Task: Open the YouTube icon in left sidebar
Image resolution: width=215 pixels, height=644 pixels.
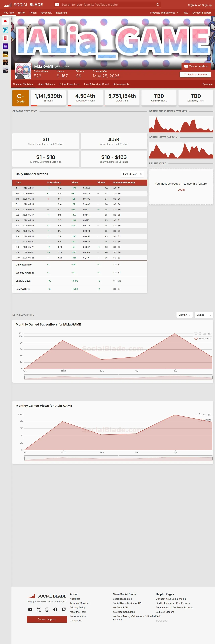Action: pyautogui.click(x=5, y=21)
